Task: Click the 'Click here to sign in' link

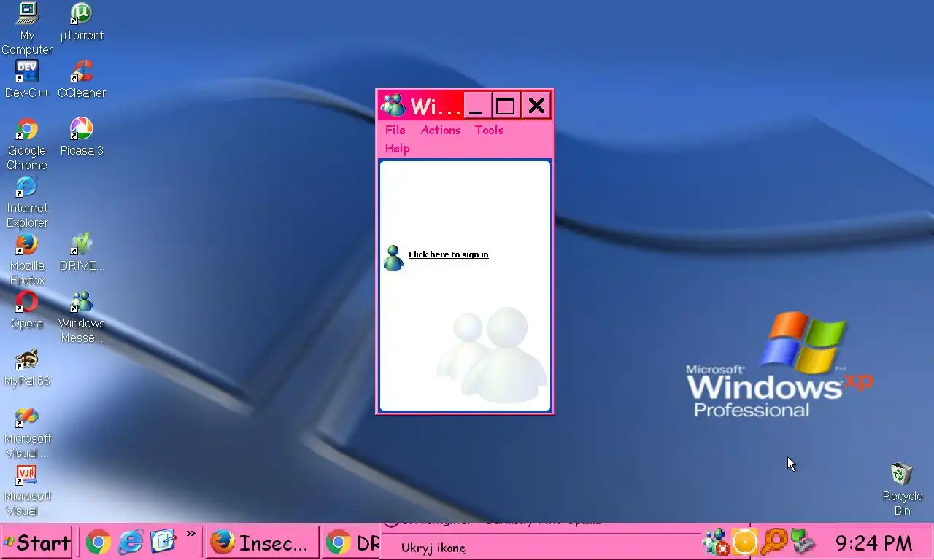Action: click(449, 254)
